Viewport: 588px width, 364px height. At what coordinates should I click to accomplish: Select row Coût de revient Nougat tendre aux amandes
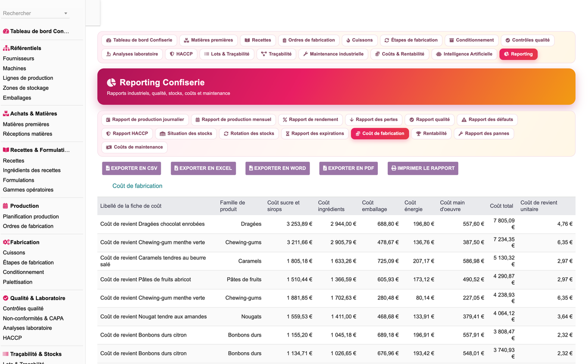[336, 316]
